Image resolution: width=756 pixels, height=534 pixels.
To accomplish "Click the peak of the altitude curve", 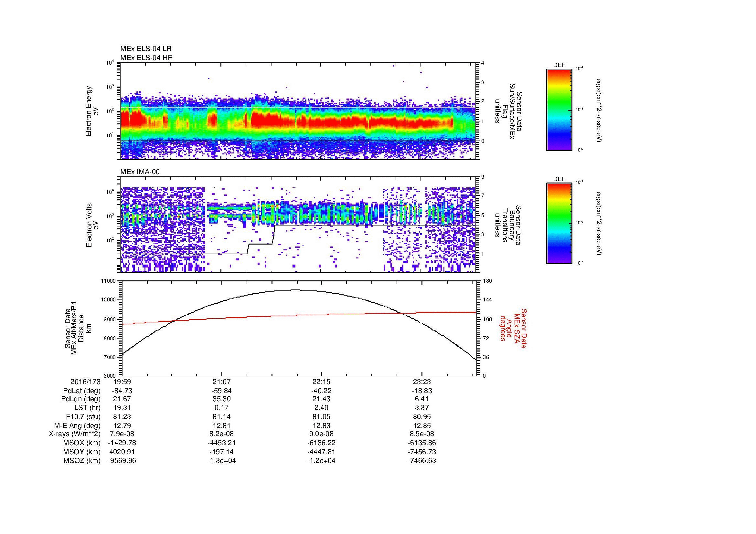I will [295, 290].
